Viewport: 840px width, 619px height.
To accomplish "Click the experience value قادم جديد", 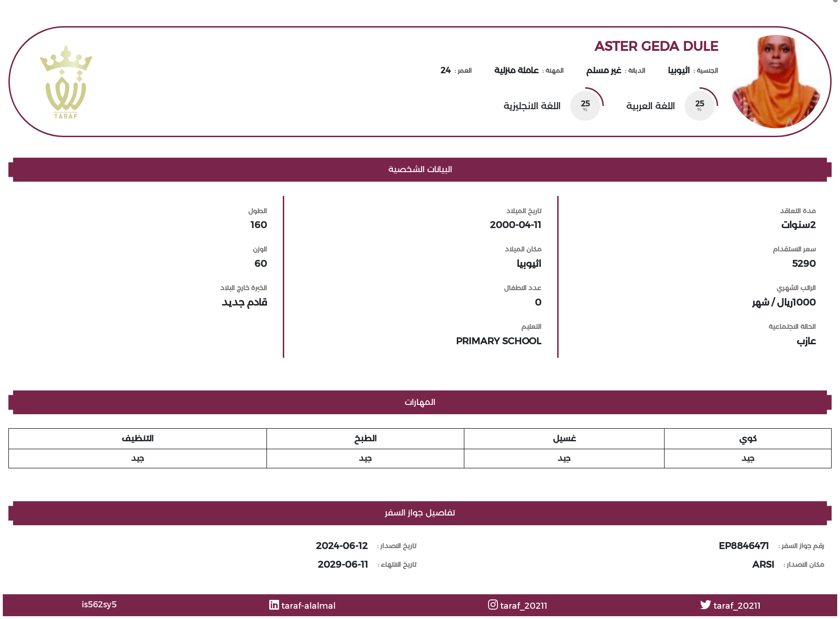I will point(245,302).
